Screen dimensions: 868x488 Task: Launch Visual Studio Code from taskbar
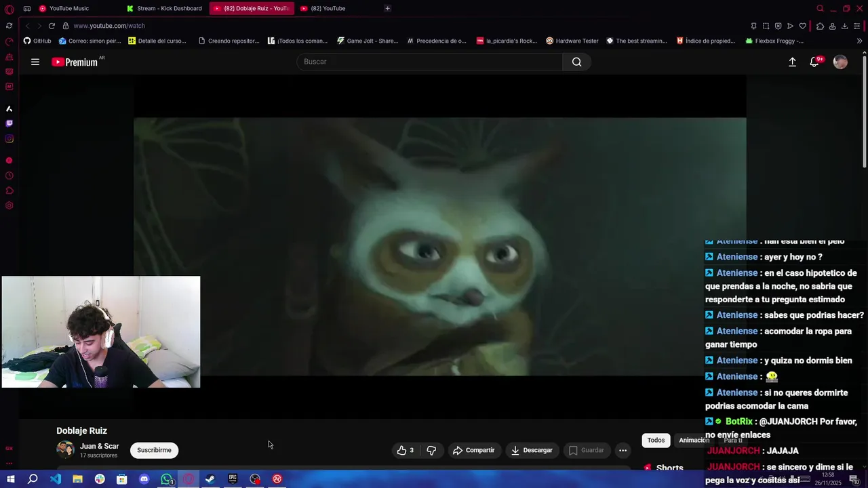coord(56,479)
